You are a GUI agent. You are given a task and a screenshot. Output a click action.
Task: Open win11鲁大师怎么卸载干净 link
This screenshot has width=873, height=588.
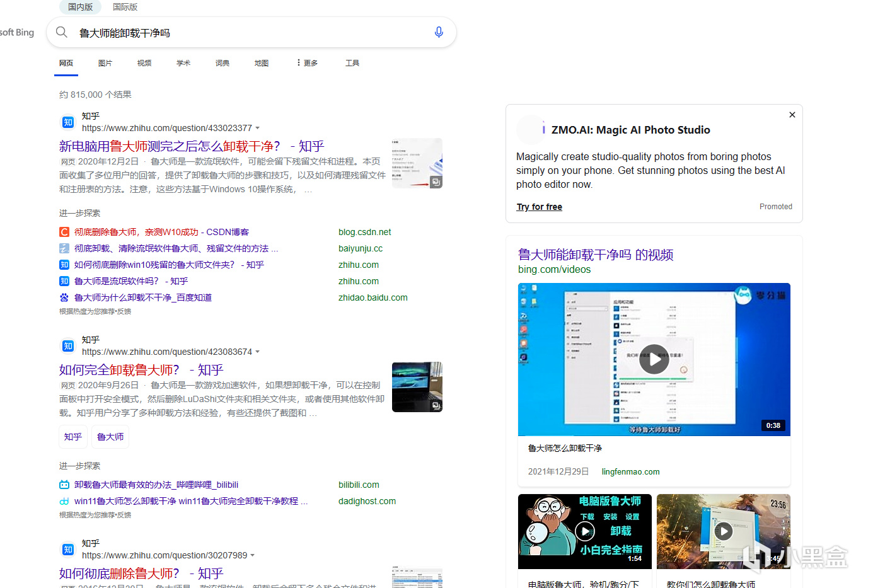coord(191,501)
